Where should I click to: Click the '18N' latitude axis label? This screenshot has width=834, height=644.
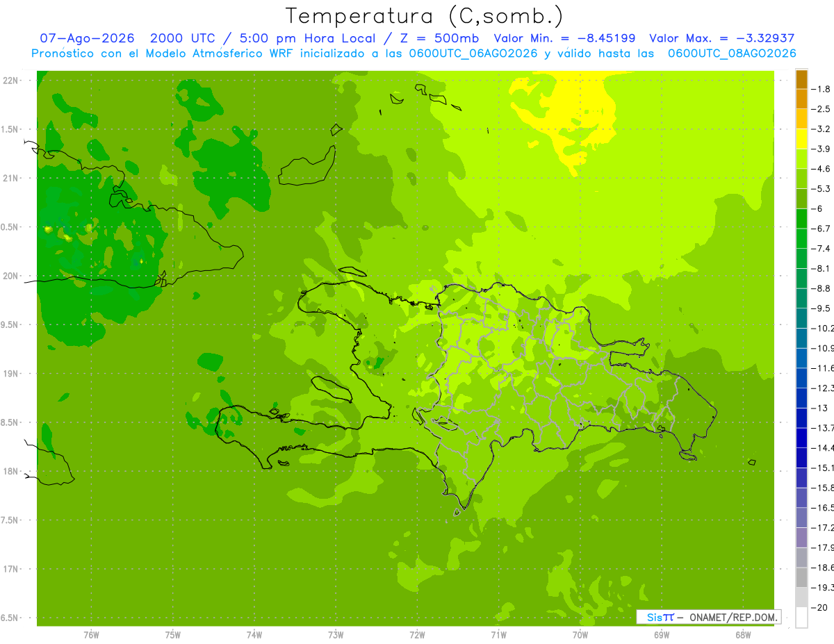[x=12, y=471]
